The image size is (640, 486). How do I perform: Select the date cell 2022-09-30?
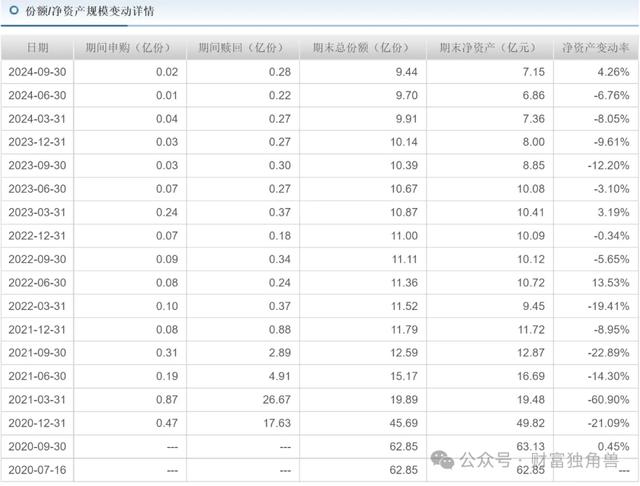(37, 259)
